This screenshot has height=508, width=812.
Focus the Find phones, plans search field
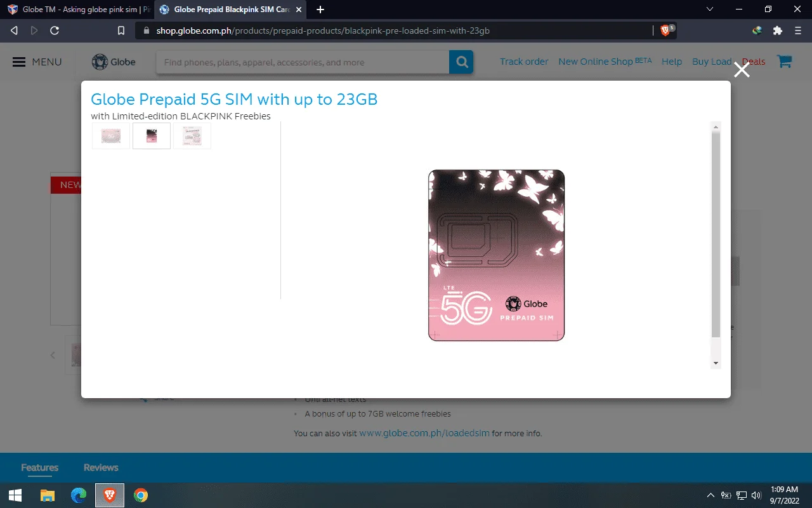point(303,62)
